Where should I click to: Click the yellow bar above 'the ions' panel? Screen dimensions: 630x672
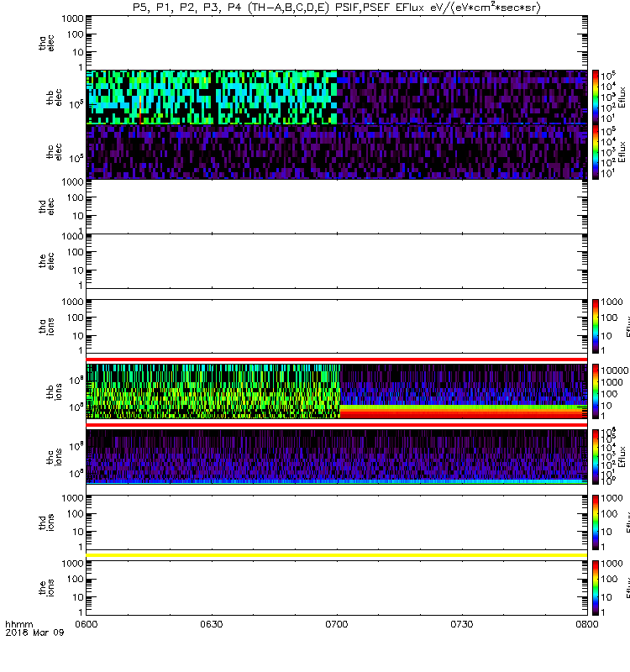(337, 555)
